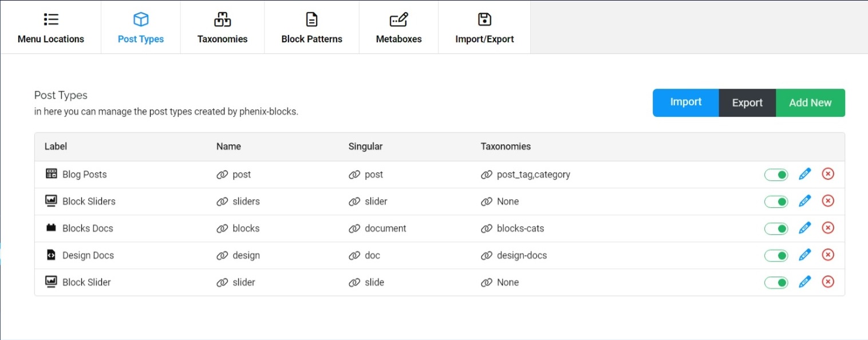This screenshot has width=868, height=340.
Task: Open the Taxonomies tab
Action: coord(223,27)
